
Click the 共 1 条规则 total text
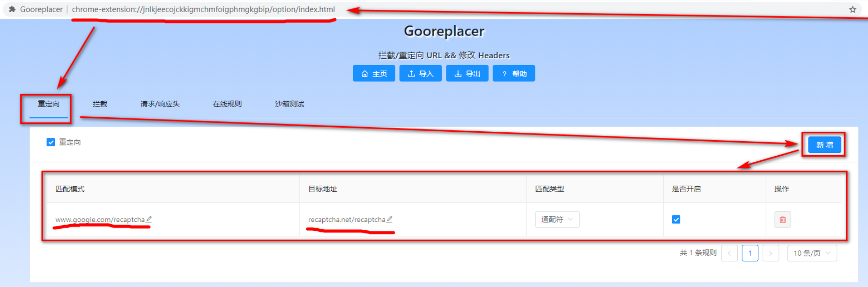click(x=698, y=253)
